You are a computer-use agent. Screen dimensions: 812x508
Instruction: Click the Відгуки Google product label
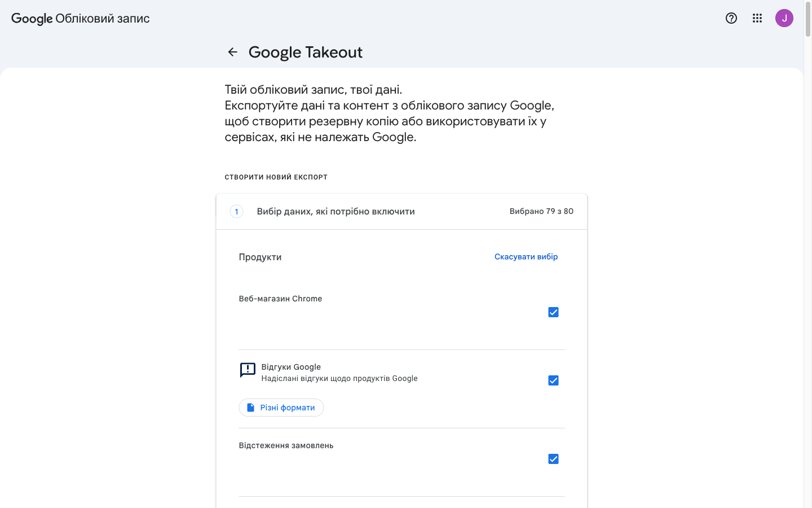292,366
